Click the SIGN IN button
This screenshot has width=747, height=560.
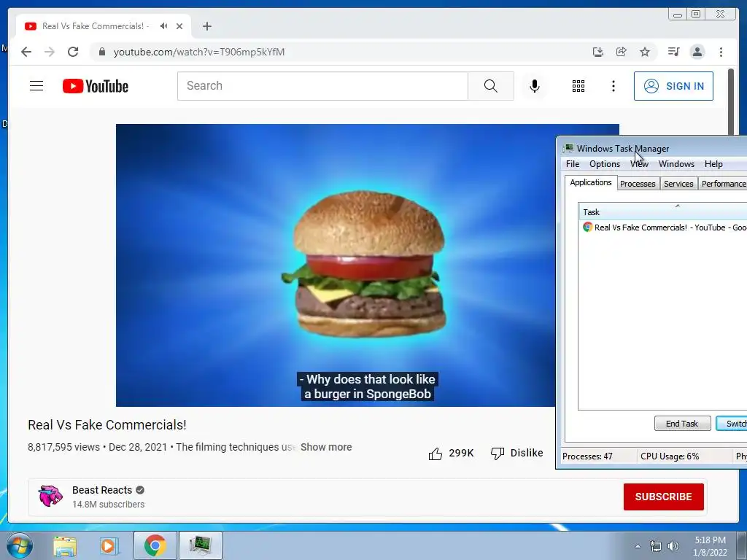coord(673,86)
